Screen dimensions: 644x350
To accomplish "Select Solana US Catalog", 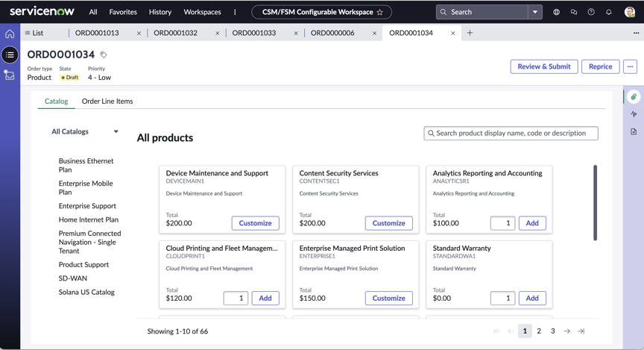I will click(86, 292).
